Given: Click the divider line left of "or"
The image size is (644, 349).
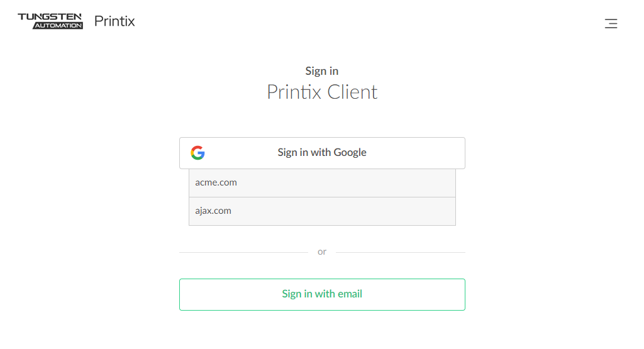Looking at the screenshot, I should 243,252.
